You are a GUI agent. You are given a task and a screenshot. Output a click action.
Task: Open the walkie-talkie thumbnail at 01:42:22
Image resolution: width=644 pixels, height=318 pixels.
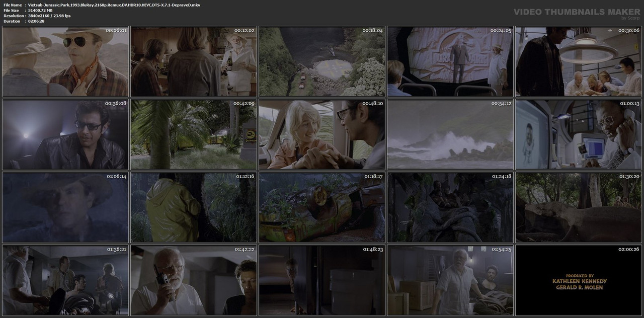point(194,280)
